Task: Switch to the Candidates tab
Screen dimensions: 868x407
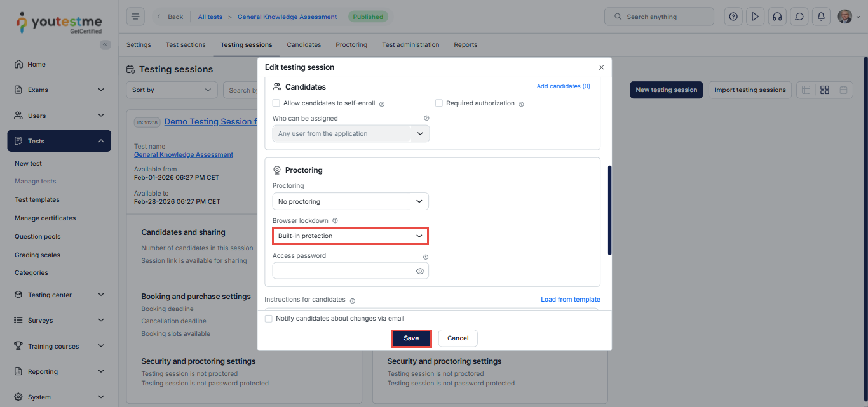Action: [x=304, y=45]
